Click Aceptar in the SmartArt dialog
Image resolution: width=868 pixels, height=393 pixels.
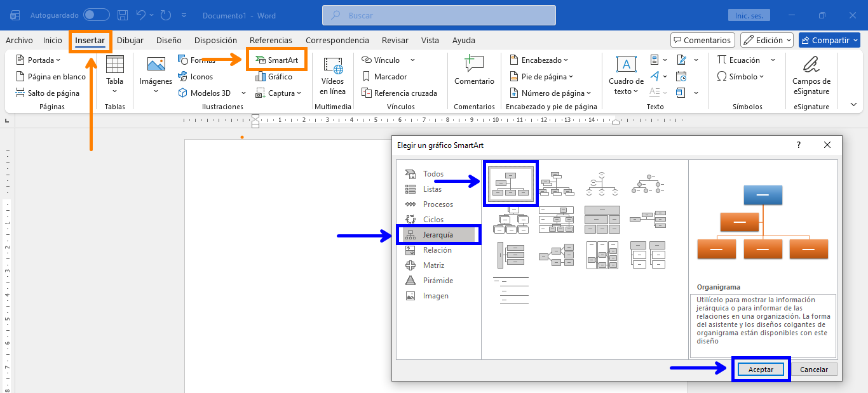click(x=761, y=370)
